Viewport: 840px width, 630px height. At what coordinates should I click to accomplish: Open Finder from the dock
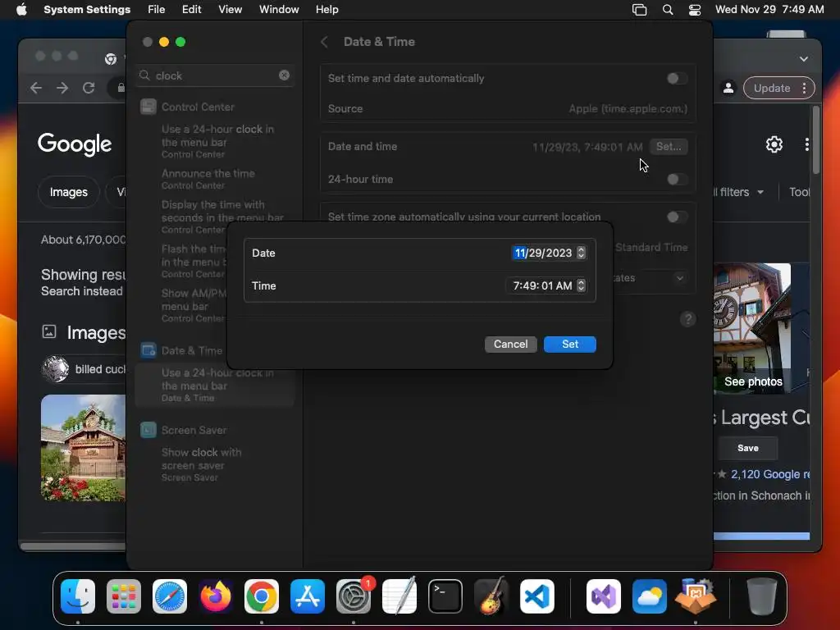click(x=78, y=596)
